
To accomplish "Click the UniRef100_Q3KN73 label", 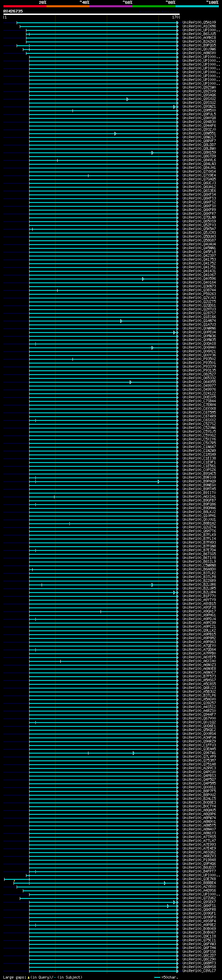I will click(x=199, y=286).
